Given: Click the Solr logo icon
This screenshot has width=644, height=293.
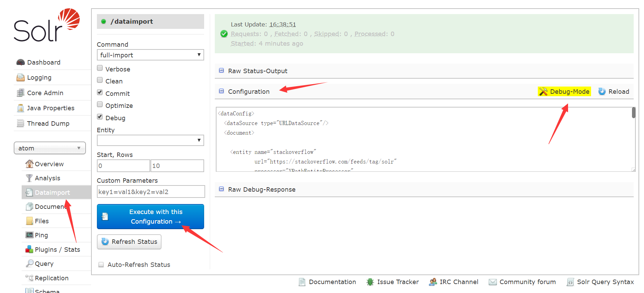Looking at the screenshot, I should pyautogui.click(x=47, y=25).
